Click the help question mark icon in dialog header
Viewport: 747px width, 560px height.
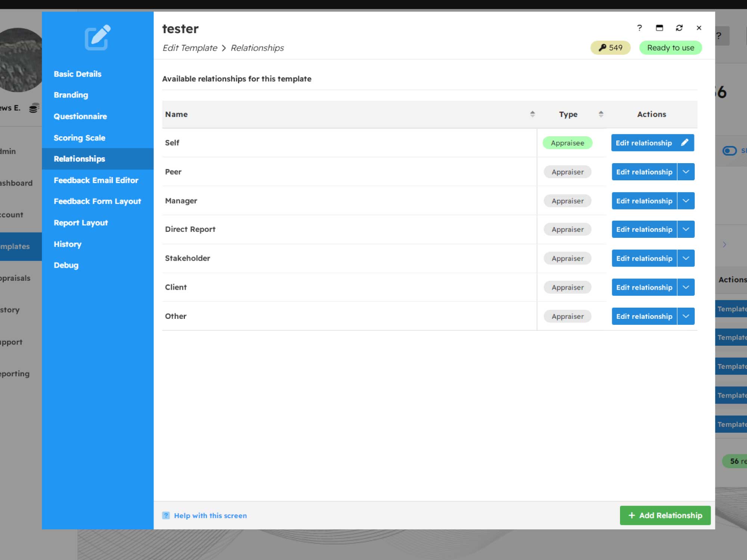coord(639,28)
